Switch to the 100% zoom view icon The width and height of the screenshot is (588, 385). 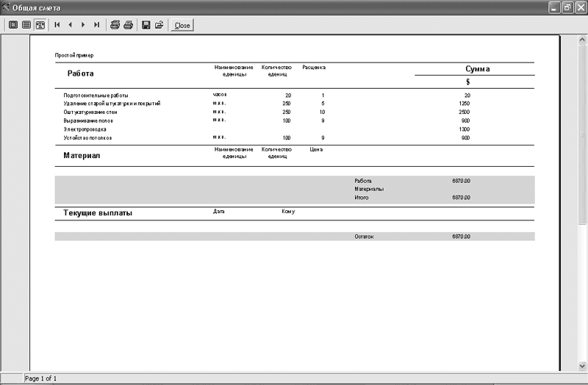26,25
